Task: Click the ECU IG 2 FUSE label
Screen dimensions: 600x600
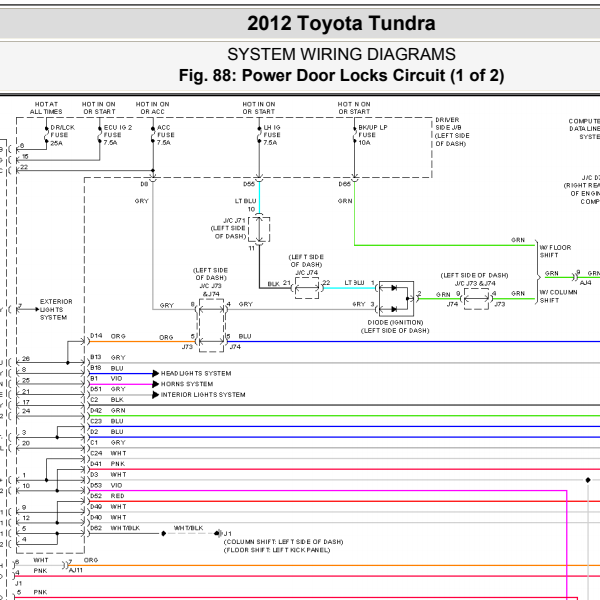Action: click(x=117, y=135)
